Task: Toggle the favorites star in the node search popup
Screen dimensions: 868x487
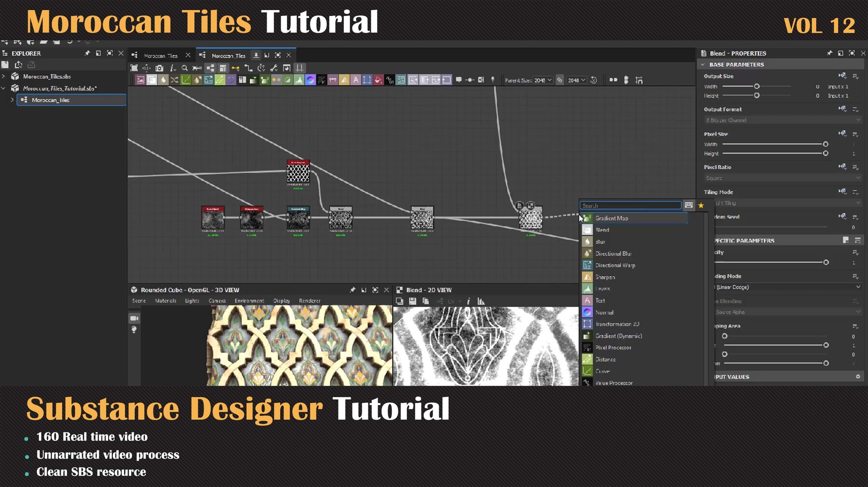Action: [x=702, y=205]
